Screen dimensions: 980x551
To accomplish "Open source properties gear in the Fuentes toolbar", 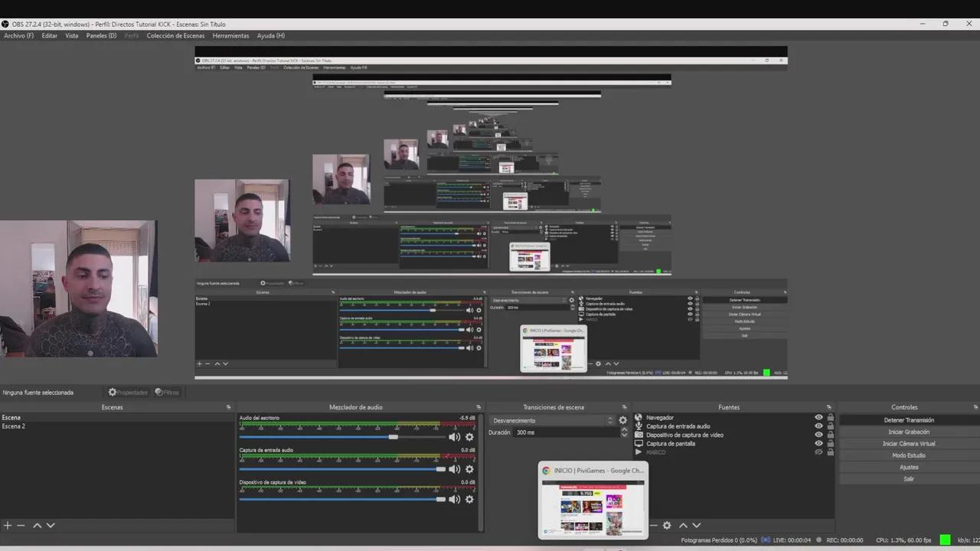I will (x=667, y=525).
